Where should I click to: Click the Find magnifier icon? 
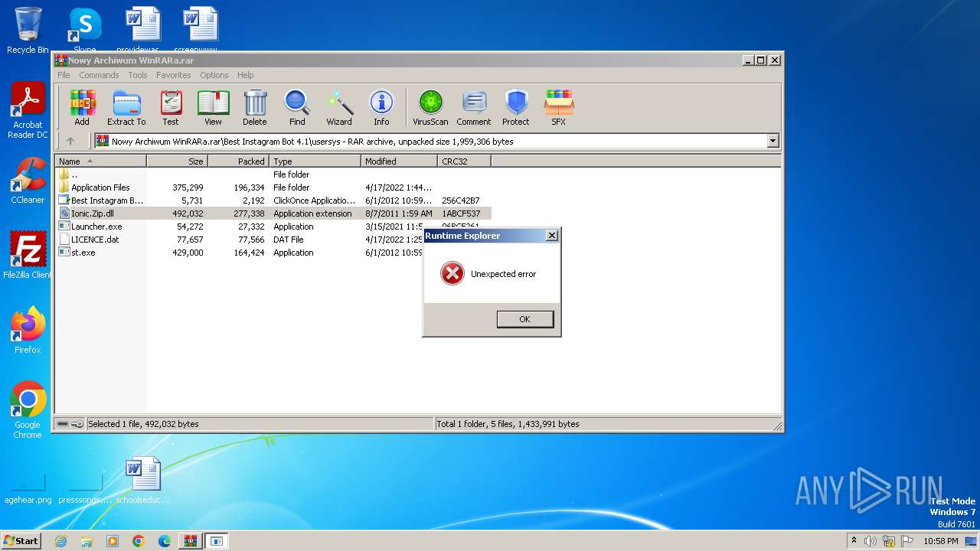[297, 108]
